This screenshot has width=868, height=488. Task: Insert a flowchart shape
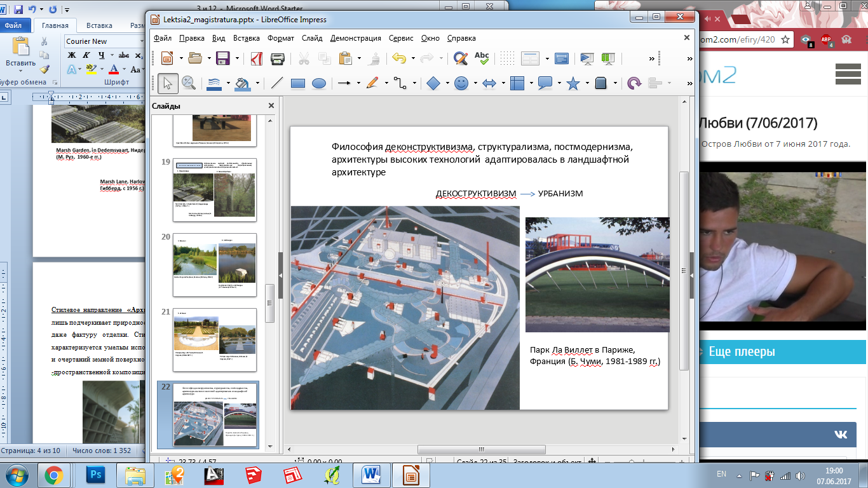coord(517,83)
